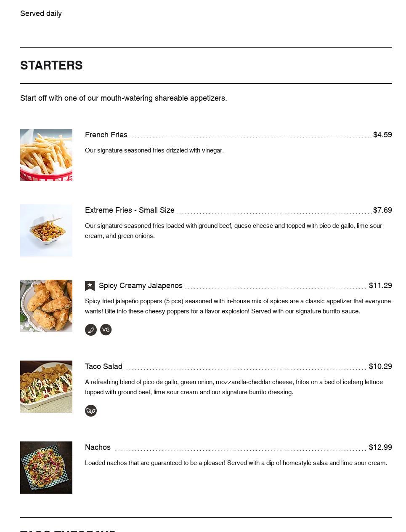
Task: Click the $7.69 Extreme Fries price
Action: pyautogui.click(x=382, y=210)
